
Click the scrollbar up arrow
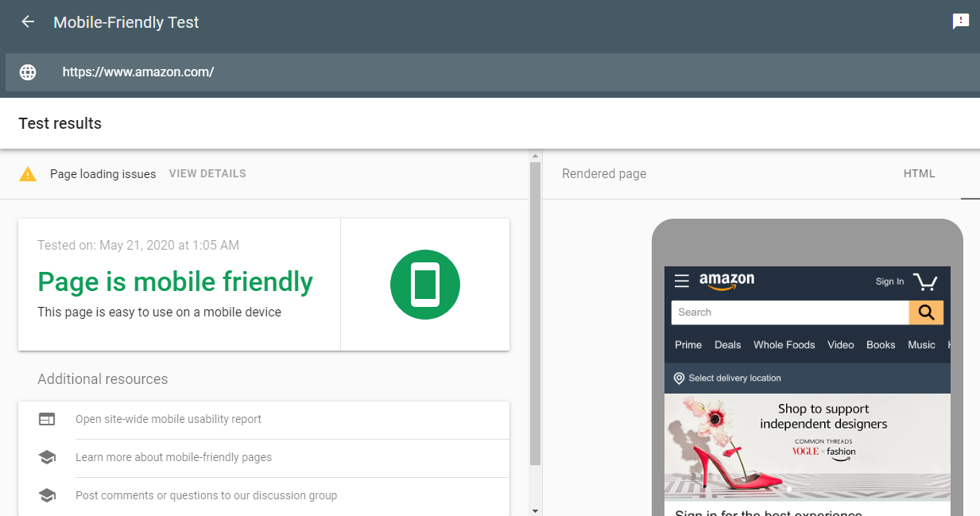click(x=535, y=156)
